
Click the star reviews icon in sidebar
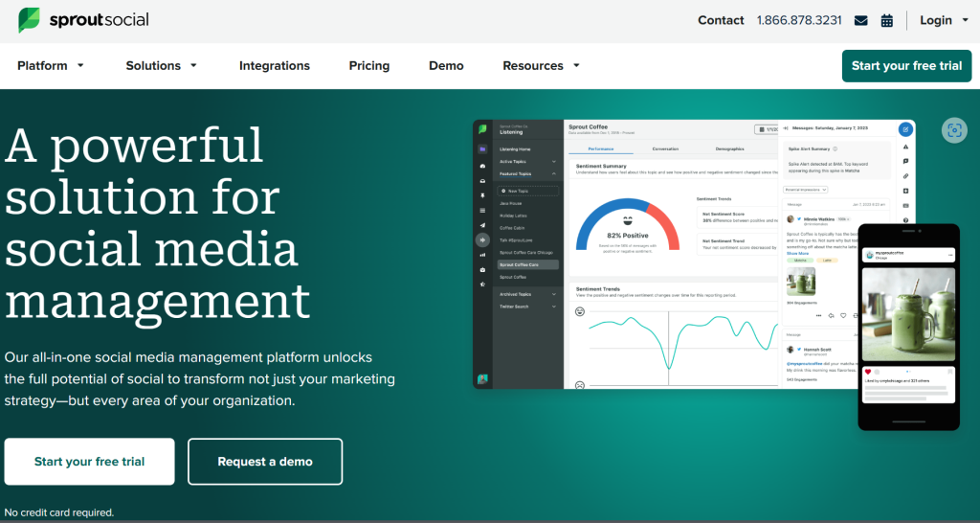[x=482, y=284]
